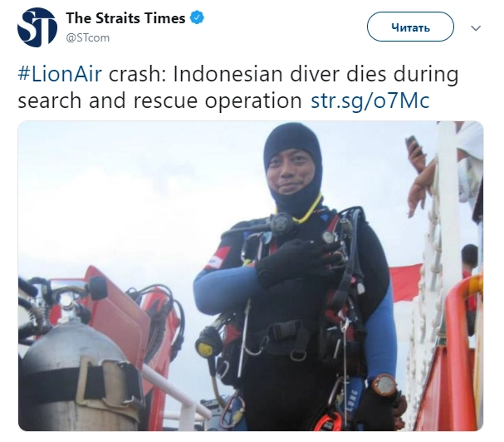Open the tweet options chevron menu
Viewport: 504px width, 442px height.
click(x=476, y=28)
